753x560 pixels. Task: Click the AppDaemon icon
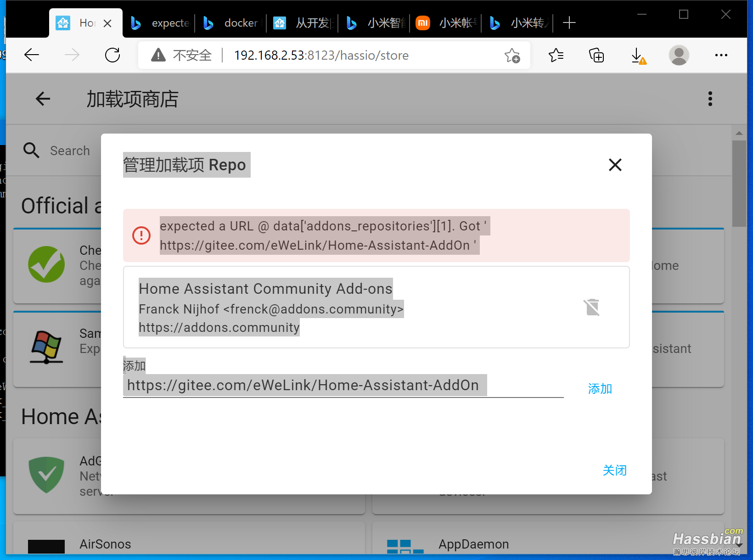[405, 546]
